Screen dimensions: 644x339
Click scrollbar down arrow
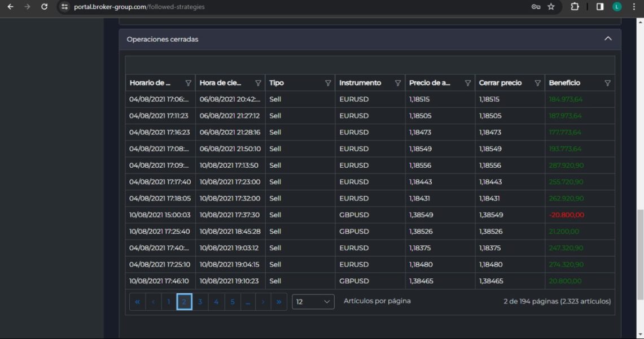point(640,335)
